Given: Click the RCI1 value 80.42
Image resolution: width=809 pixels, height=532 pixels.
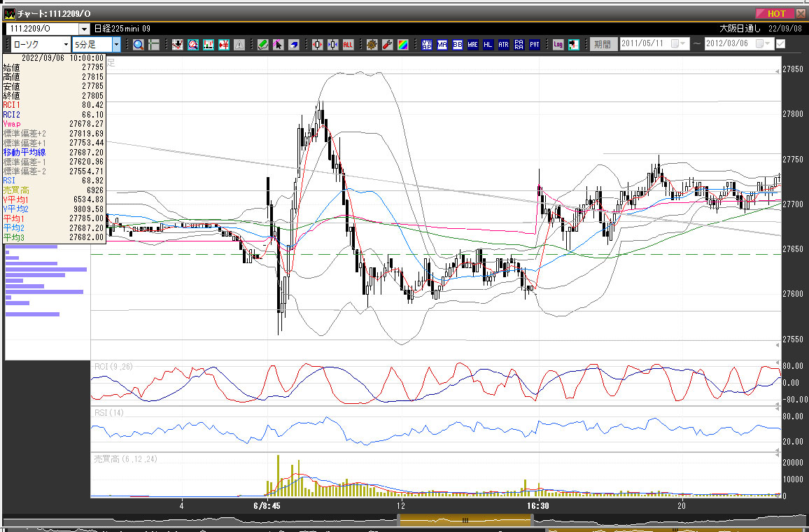Looking at the screenshot, I should (92, 105).
